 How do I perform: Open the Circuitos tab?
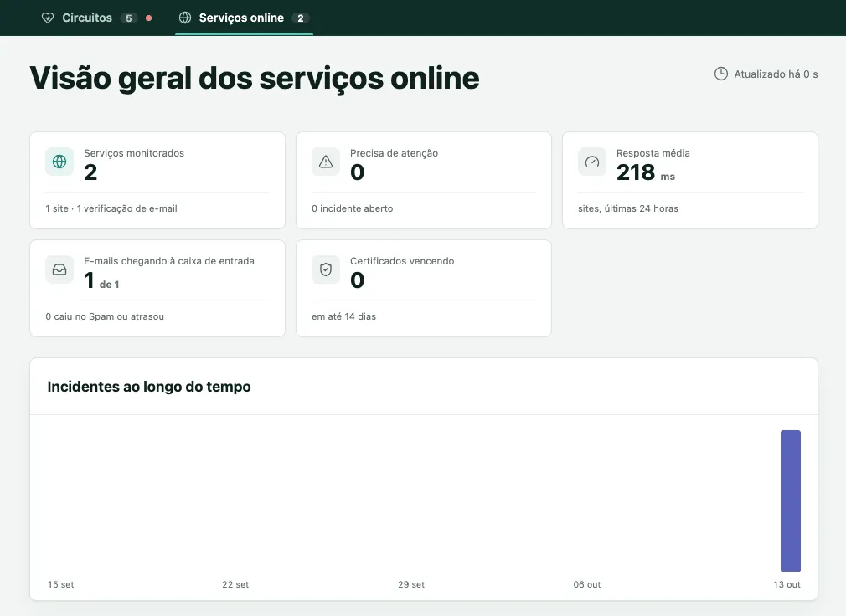coord(96,18)
